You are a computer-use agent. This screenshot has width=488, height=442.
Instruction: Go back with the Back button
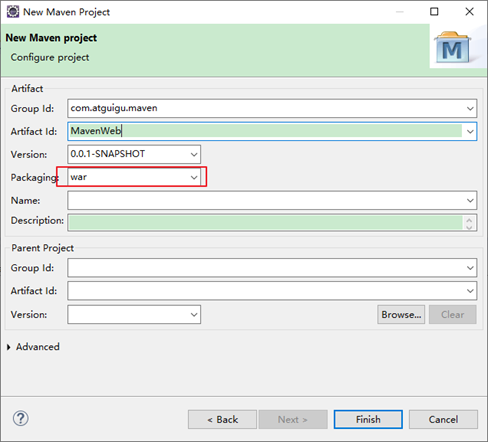(x=222, y=419)
